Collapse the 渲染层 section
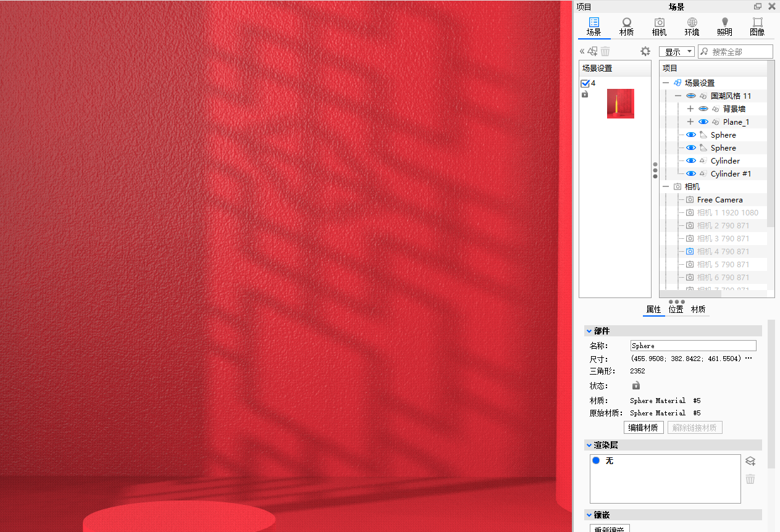The image size is (780, 532). point(589,445)
